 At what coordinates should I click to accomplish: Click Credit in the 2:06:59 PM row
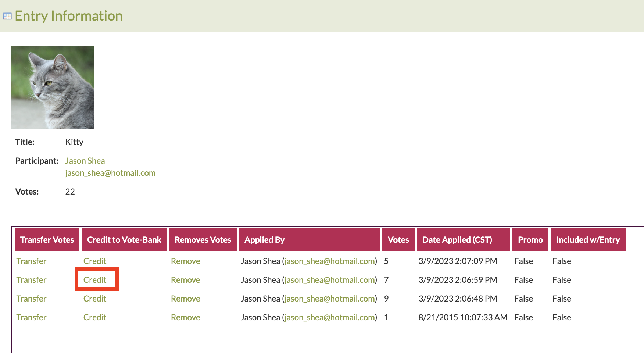tap(95, 280)
